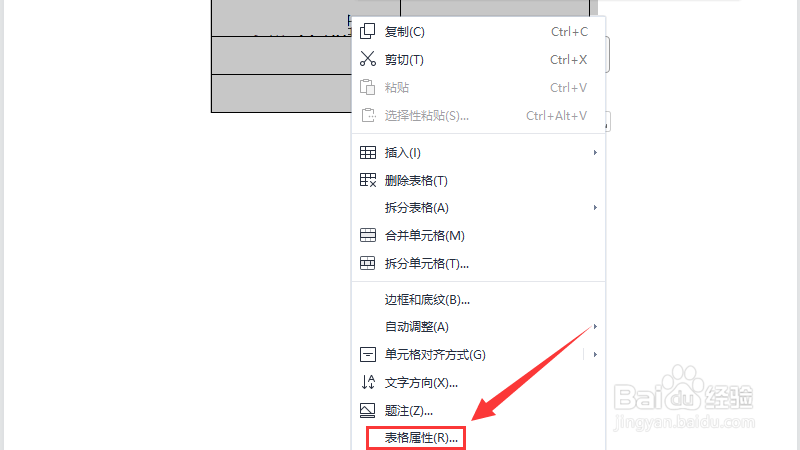
Task: Click the merge cells icon beside 合并单元格(M)
Action: (x=367, y=235)
